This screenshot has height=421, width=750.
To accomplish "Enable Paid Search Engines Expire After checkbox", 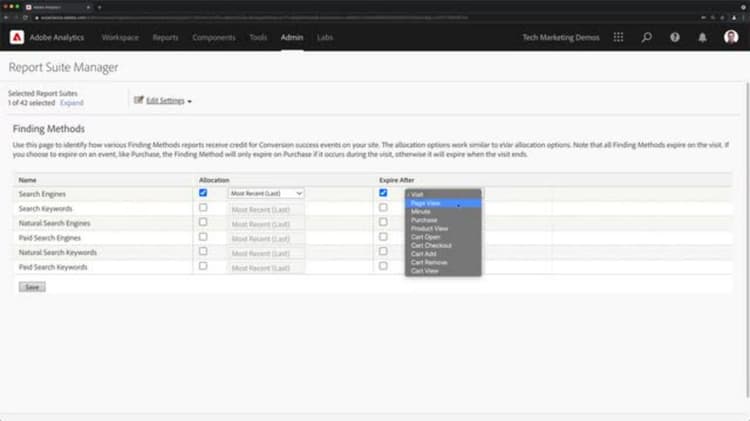I will click(x=383, y=237).
